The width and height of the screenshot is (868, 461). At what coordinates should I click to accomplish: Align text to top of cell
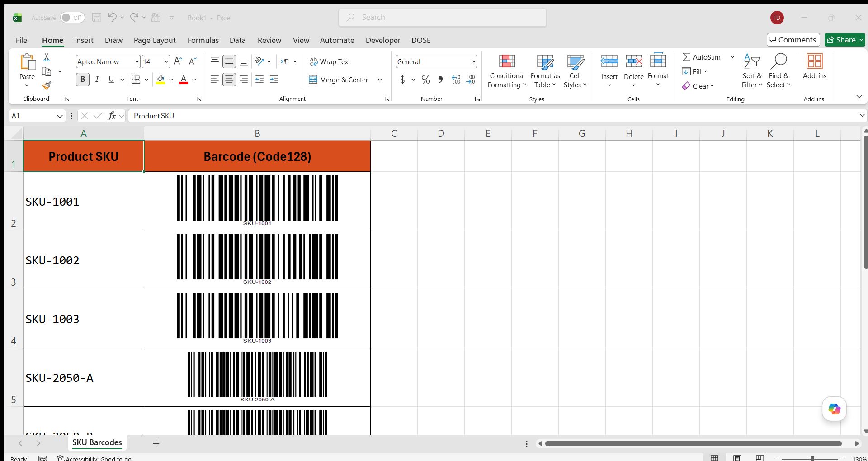pyautogui.click(x=215, y=61)
